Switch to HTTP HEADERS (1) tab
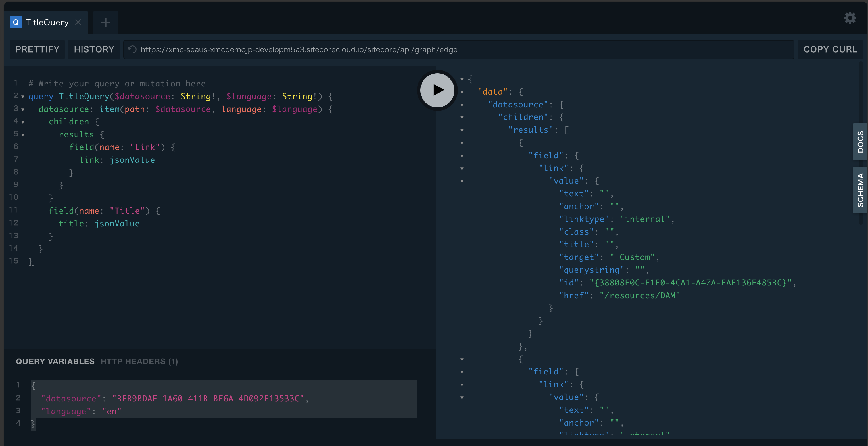This screenshot has height=446, width=868. 139,361
